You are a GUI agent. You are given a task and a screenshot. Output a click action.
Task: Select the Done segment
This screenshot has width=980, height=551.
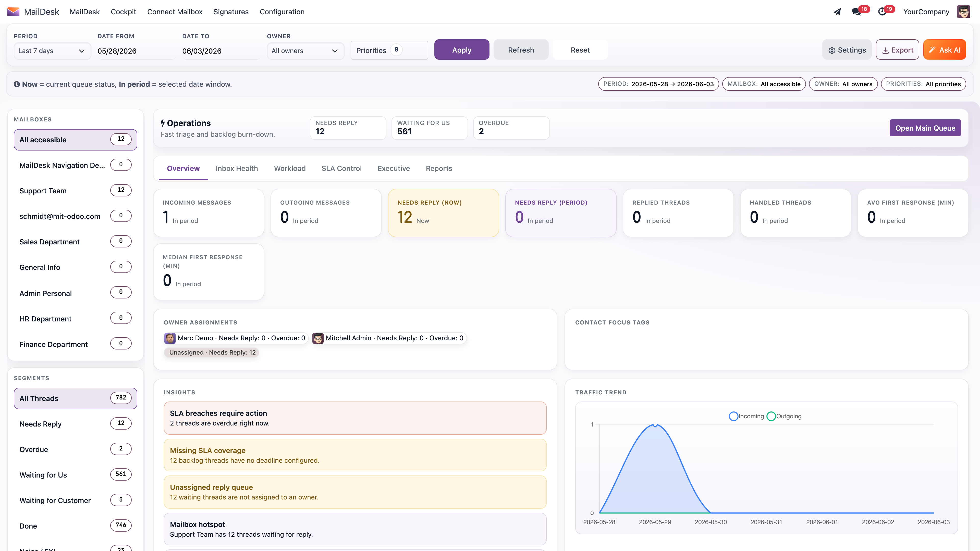coord(75,525)
